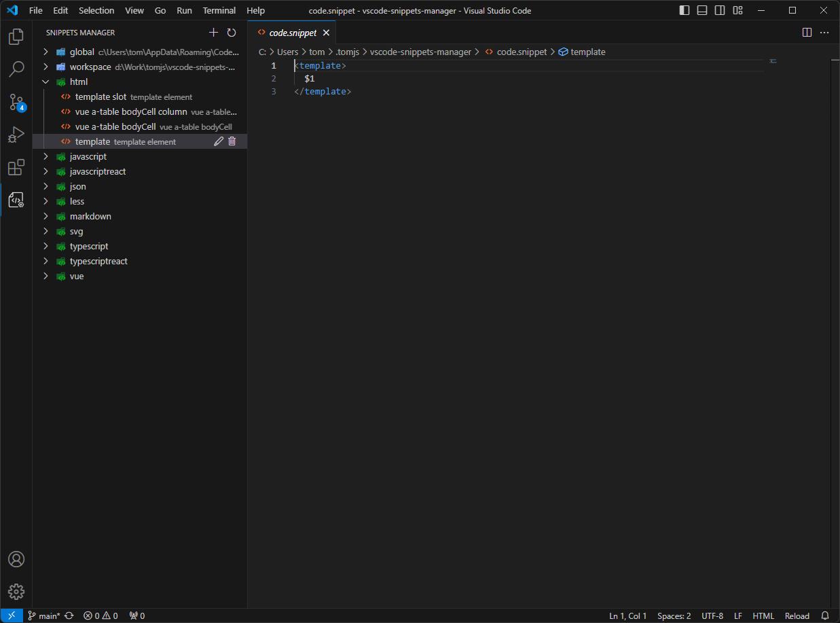The height and width of the screenshot is (623, 840).
Task: Open ports forwarded indicator showing 0
Action: pos(137,616)
